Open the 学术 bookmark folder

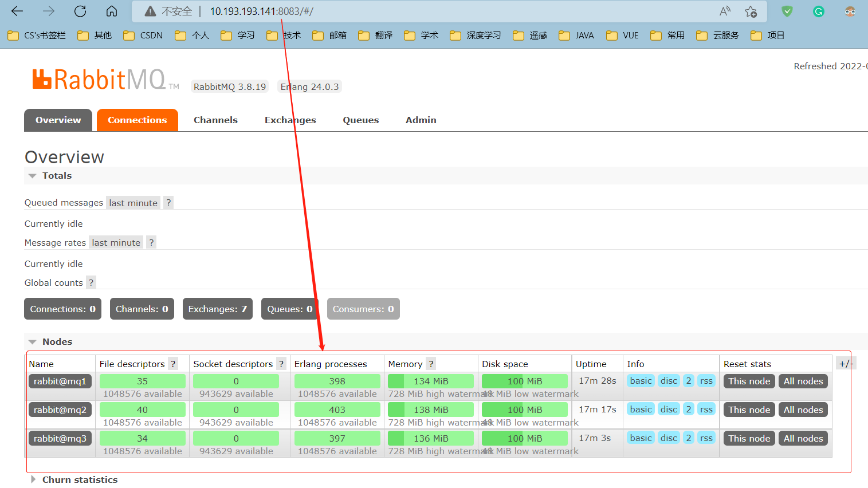pyautogui.click(x=421, y=36)
